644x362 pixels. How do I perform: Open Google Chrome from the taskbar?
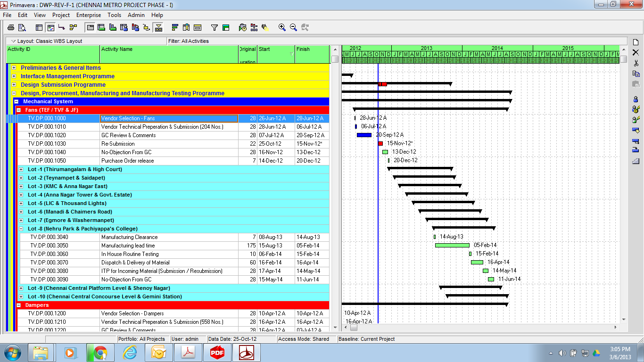pyautogui.click(x=100, y=353)
